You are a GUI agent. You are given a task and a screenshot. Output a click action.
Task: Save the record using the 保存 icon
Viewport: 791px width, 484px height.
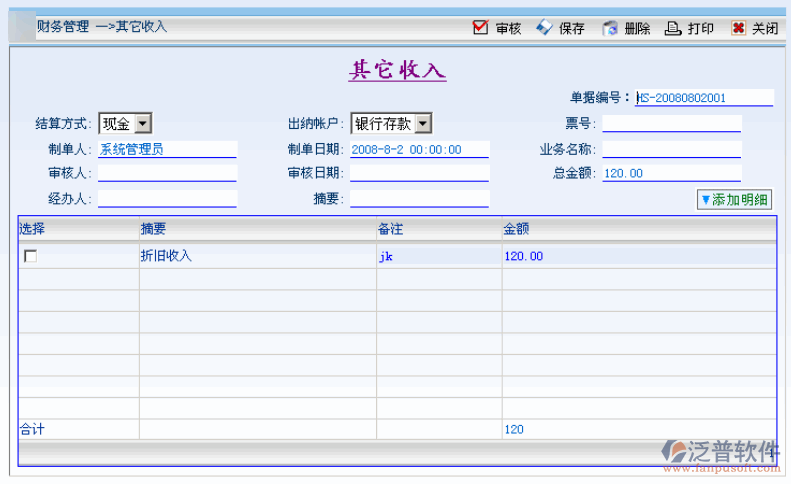544,28
